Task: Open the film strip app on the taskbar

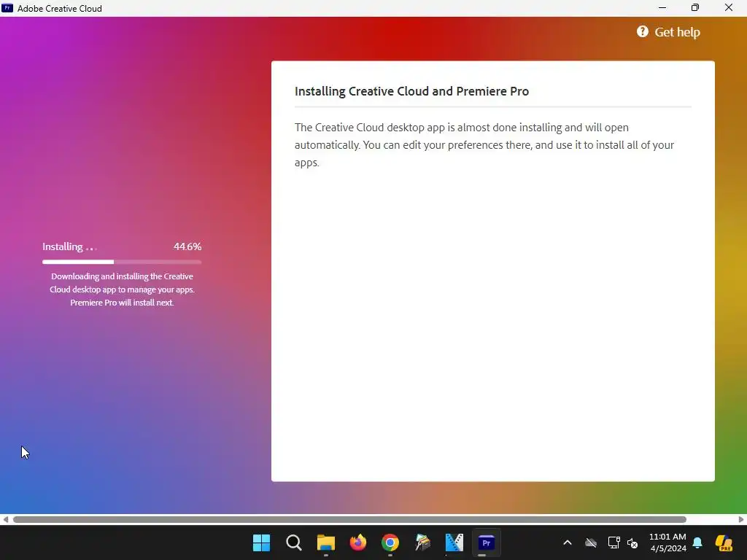Action: (454, 542)
